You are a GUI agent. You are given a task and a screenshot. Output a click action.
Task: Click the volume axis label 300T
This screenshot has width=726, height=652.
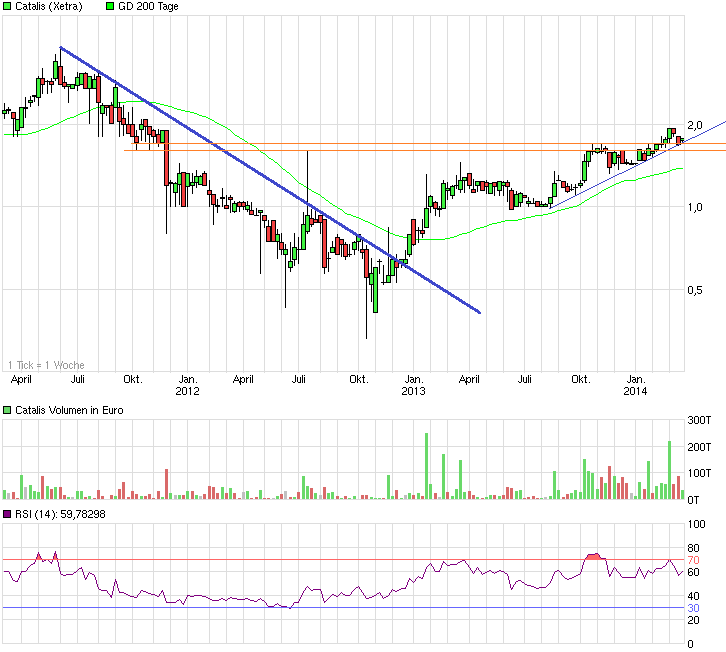click(x=699, y=420)
